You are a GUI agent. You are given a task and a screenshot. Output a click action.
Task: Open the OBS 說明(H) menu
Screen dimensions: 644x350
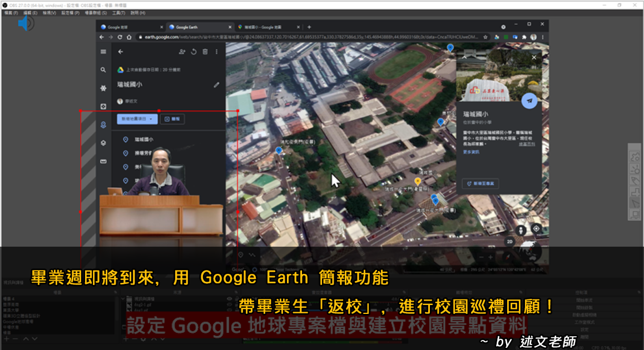[x=138, y=13]
